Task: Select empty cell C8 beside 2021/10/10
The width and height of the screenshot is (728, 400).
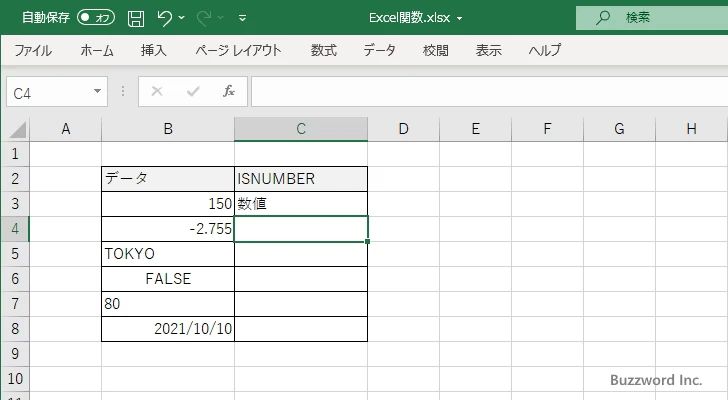Action: pos(301,329)
